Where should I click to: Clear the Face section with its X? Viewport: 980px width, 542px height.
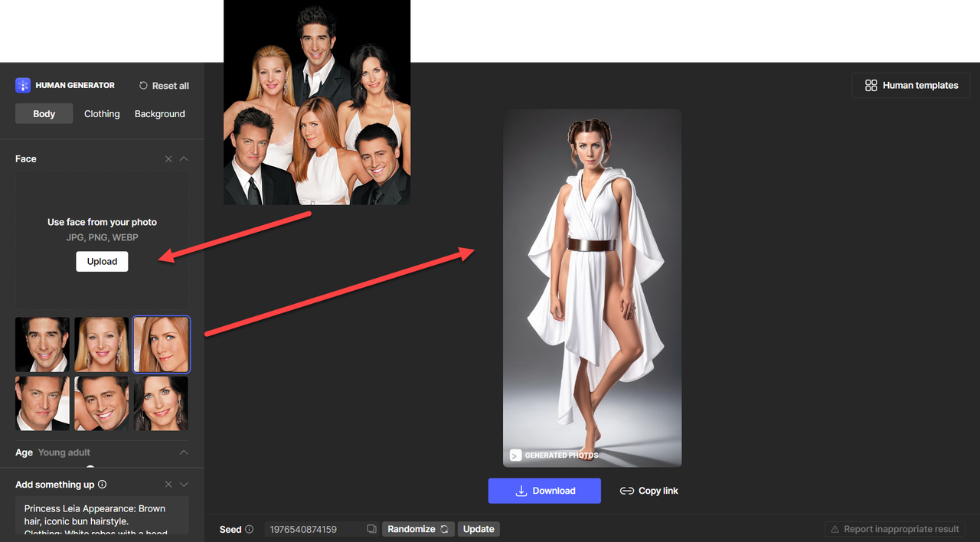168,158
